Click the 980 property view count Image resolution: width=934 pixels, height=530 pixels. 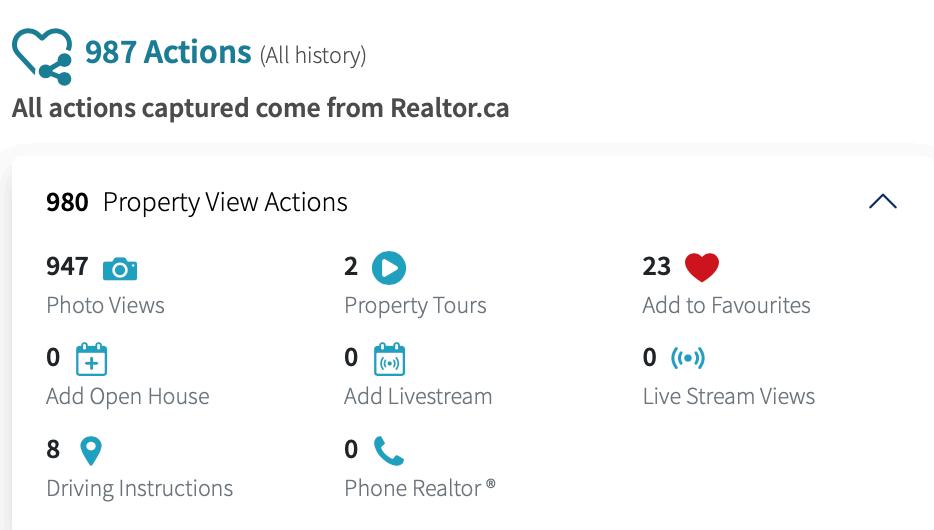tap(67, 202)
